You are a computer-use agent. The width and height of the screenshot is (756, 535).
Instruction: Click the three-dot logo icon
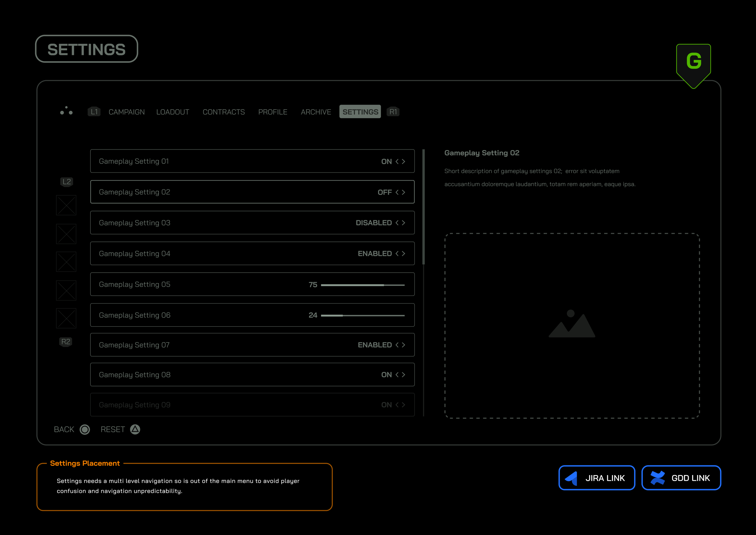click(66, 111)
